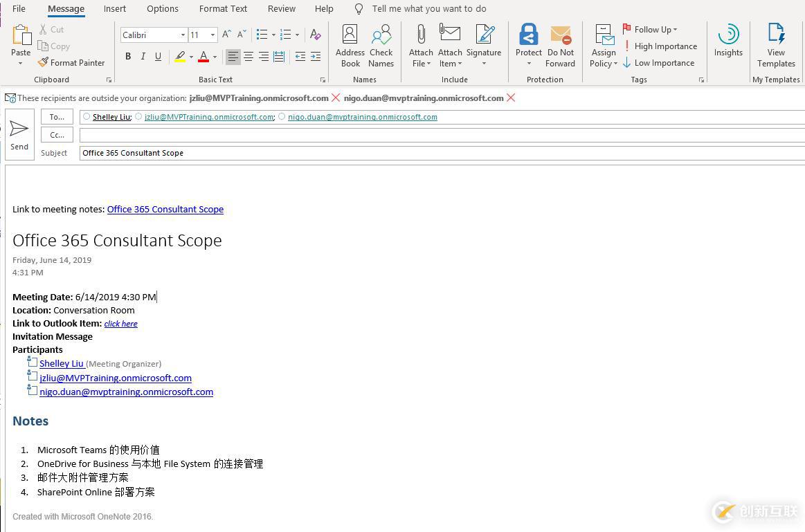Image resolution: width=805 pixels, height=532 pixels.
Task: Run Check Names on recipients
Action: (x=381, y=46)
